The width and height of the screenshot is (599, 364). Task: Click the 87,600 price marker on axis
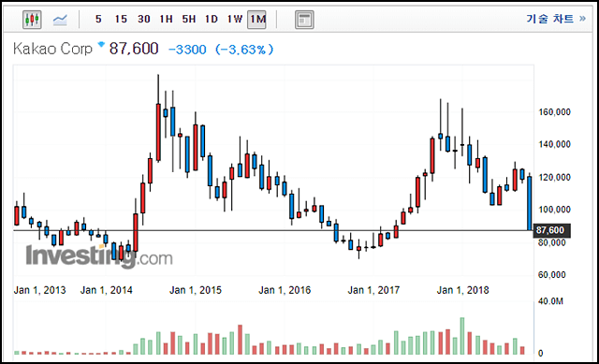(551, 230)
